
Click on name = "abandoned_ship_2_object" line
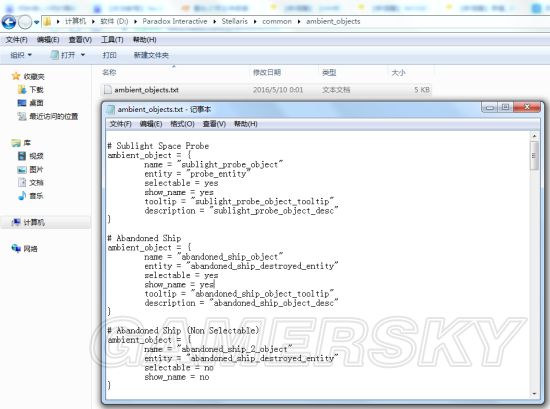[218, 349]
